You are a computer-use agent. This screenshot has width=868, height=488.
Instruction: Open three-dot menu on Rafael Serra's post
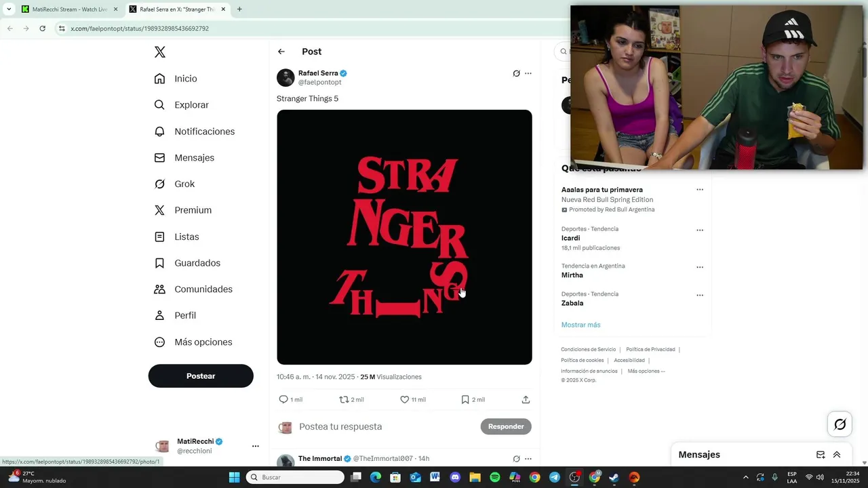coord(528,73)
